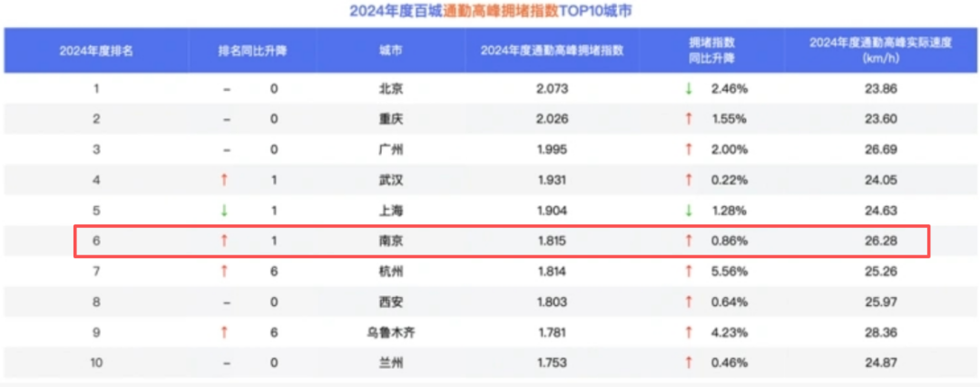
Task: Click the table title 2024年度百城通勤高峰拥堵指数TOP10城市
Action: (491, 12)
